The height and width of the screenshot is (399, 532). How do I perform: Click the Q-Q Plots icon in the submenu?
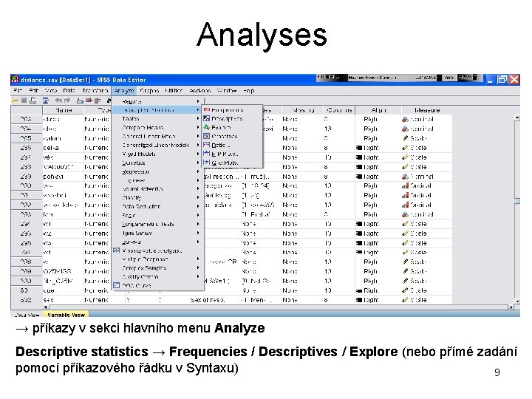click(x=207, y=163)
